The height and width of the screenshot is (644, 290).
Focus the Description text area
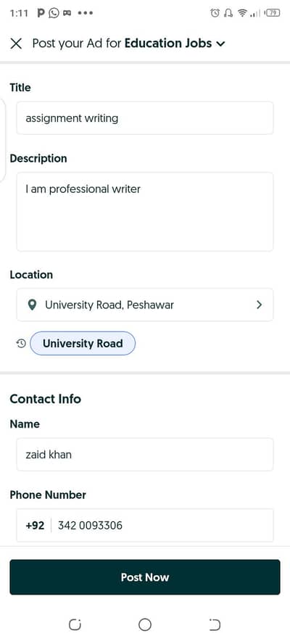click(144, 212)
